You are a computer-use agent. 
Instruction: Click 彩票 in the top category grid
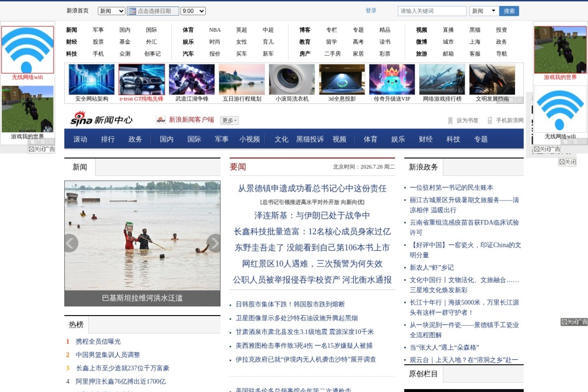tap(385, 54)
